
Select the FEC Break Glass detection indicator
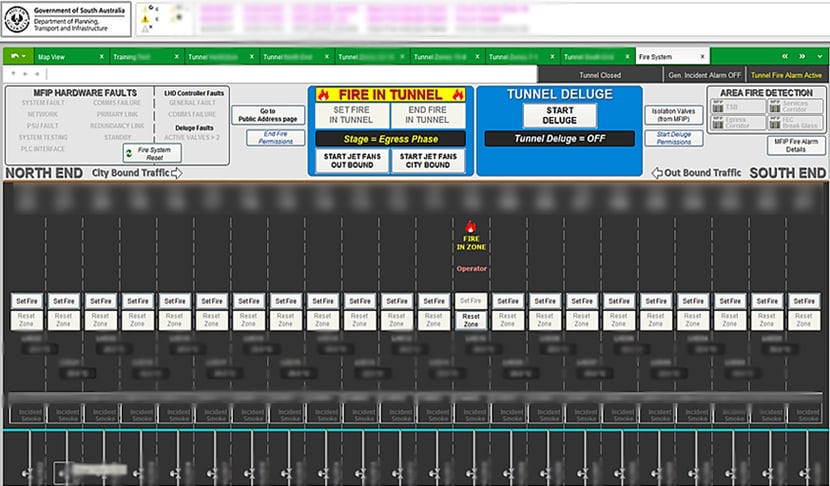(x=796, y=122)
